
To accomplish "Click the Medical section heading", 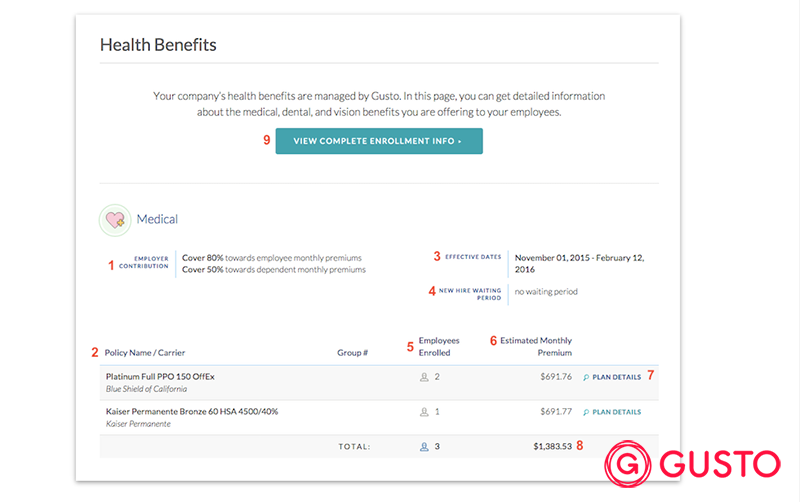I will click(x=157, y=219).
